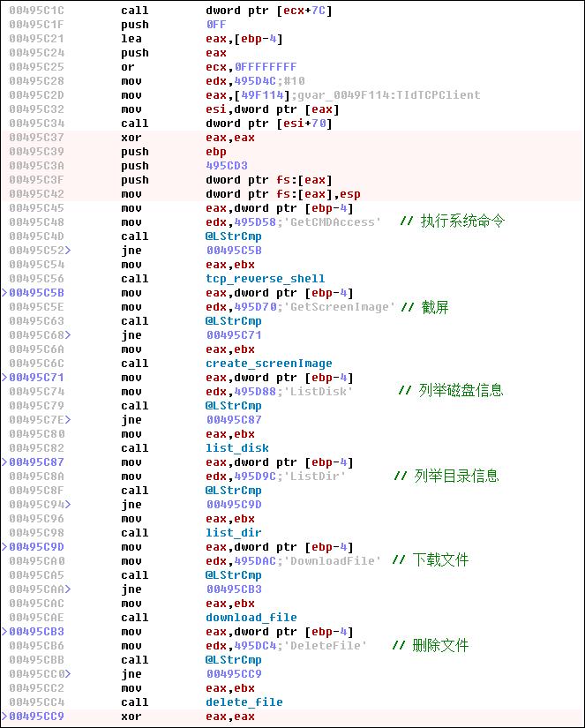
Task: Open the list_dir function call
Action: click(234, 532)
